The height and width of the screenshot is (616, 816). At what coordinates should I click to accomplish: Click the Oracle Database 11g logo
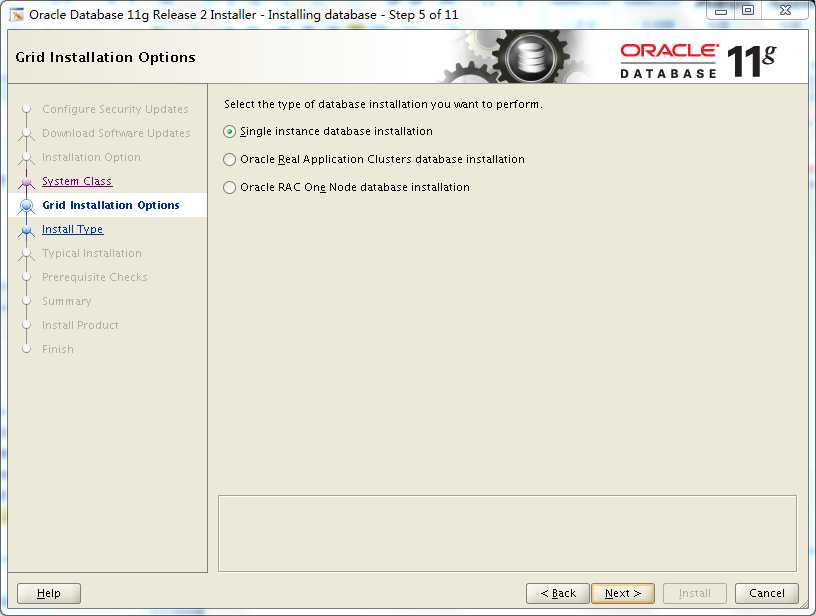[x=698, y=61]
